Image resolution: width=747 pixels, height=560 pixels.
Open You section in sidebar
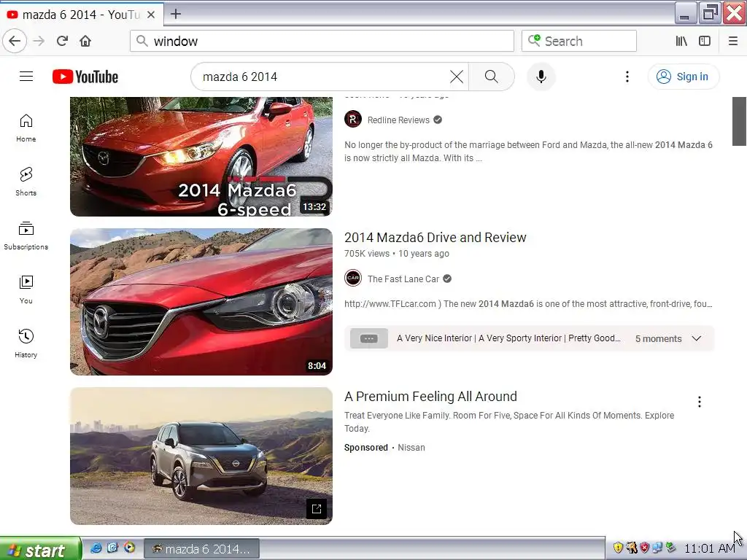pos(26,289)
